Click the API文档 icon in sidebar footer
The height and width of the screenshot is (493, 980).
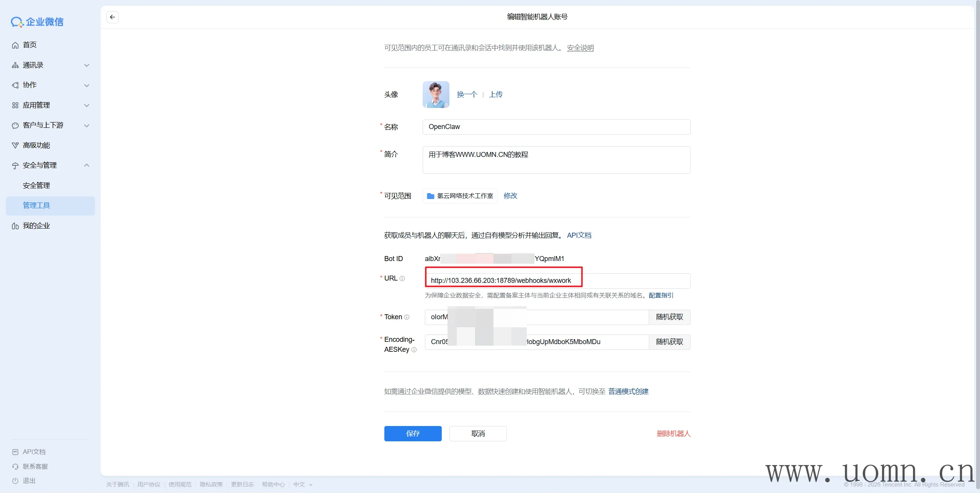[15, 452]
